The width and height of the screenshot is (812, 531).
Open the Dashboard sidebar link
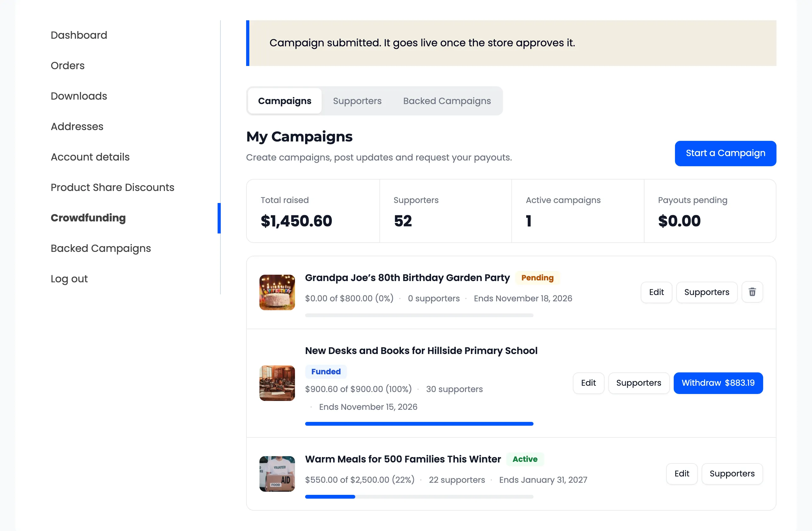point(79,35)
